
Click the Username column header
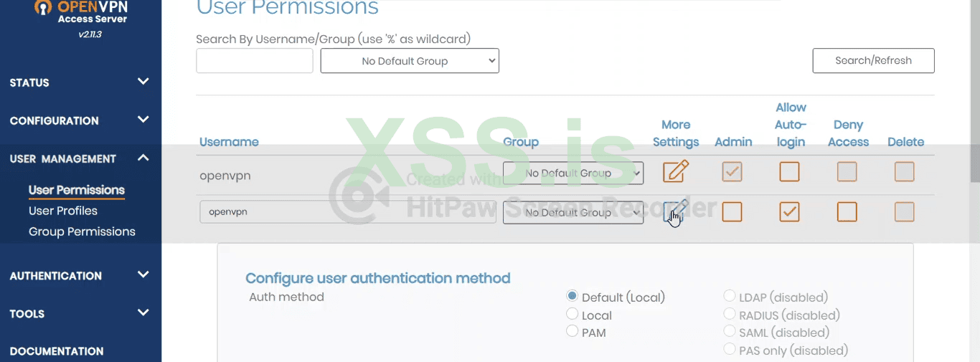pos(229,142)
